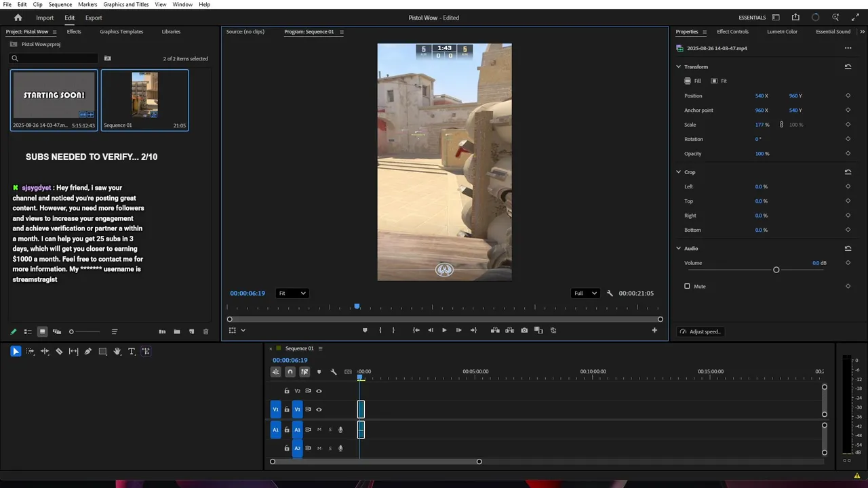868x488 pixels.
Task: Create a new bin in Project panel
Action: tap(177, 331)
